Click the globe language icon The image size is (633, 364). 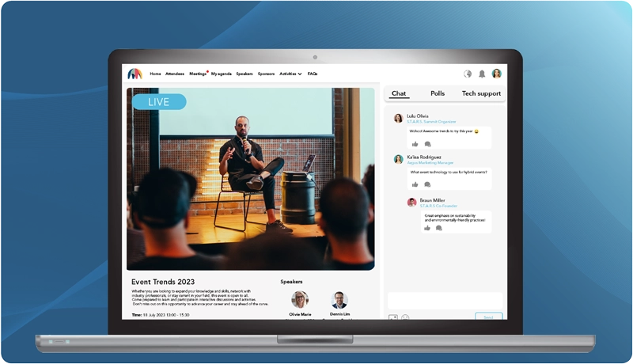[x=468, y=74]
